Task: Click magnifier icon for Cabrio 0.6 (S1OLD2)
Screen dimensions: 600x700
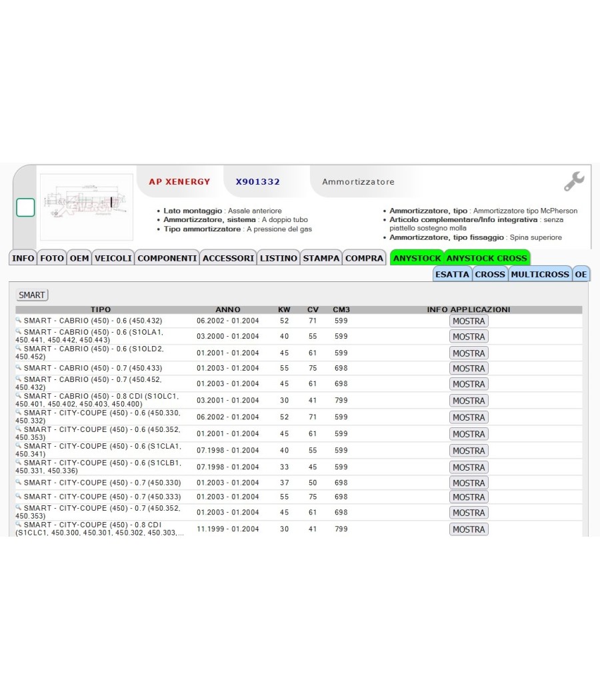Action: coord(18,348)
